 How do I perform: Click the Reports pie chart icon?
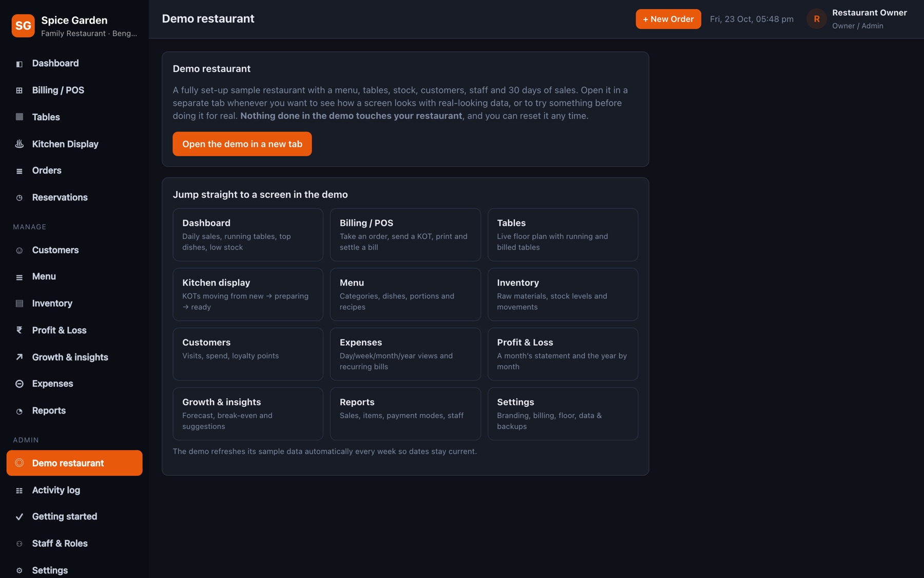coord(20,411)
